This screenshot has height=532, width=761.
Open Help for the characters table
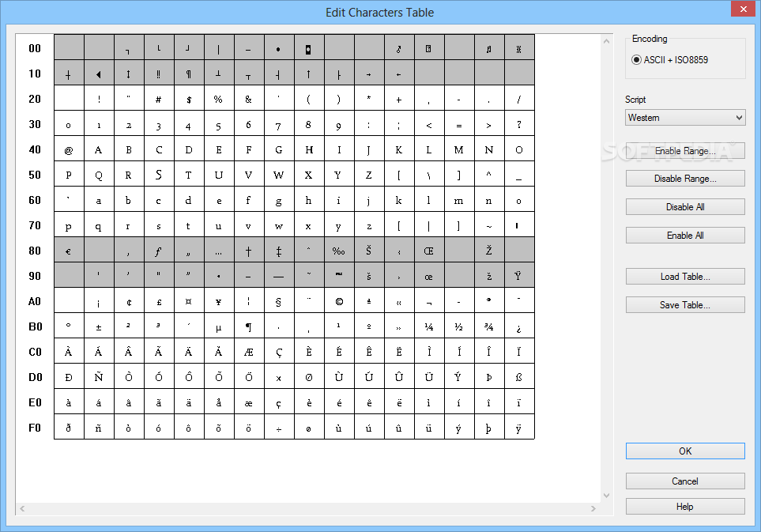tap(685, 506)
